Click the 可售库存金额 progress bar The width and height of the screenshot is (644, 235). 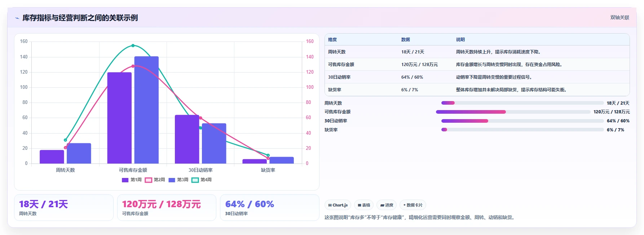[513, 112]
